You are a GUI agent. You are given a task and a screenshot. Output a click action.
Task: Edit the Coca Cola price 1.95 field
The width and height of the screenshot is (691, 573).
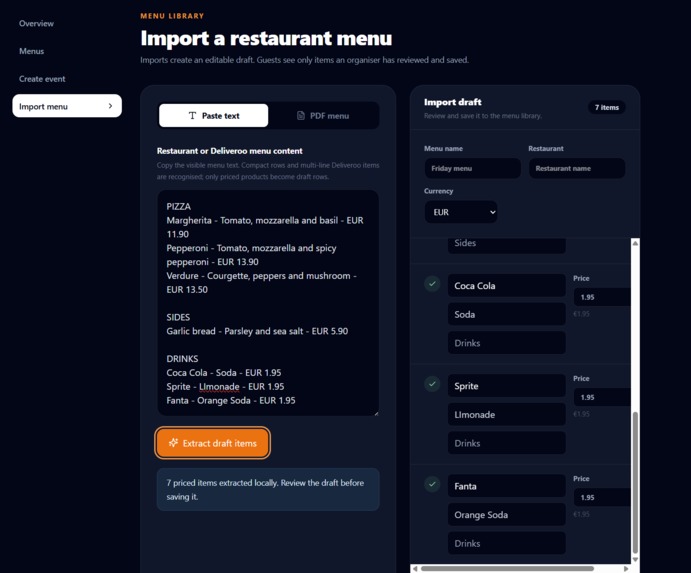coord(602,297)
